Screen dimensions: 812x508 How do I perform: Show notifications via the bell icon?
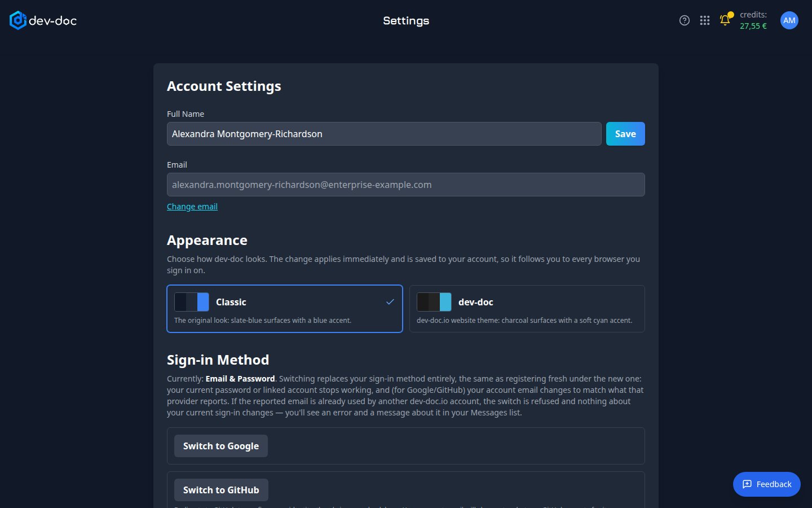(725, 20)
